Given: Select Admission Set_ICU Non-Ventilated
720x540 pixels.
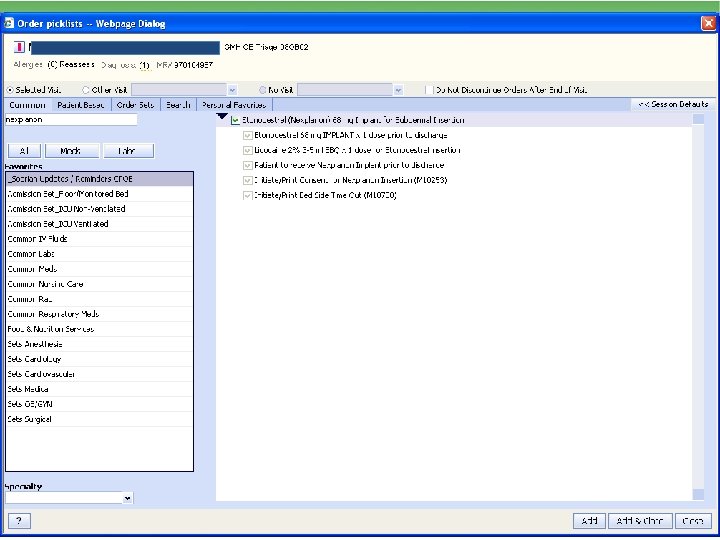Looking at the screenshot, I should pyautogui.click(x=99, y=209).
